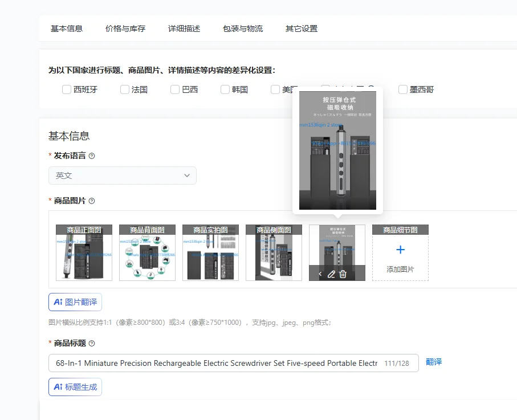Viewport: 517px width, 420px height.
Task: Check the 巴西 checkbox
Action: point(175,89)
